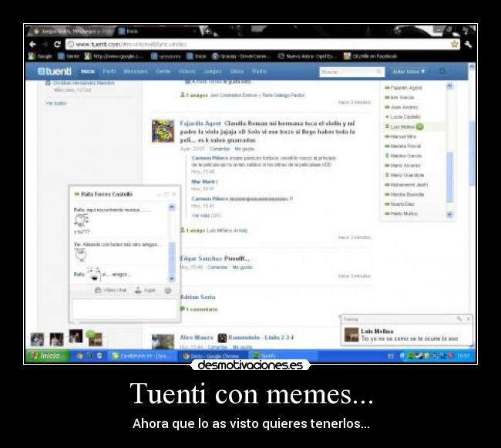Click the search magnifier in Buscar box

[379, 72]
